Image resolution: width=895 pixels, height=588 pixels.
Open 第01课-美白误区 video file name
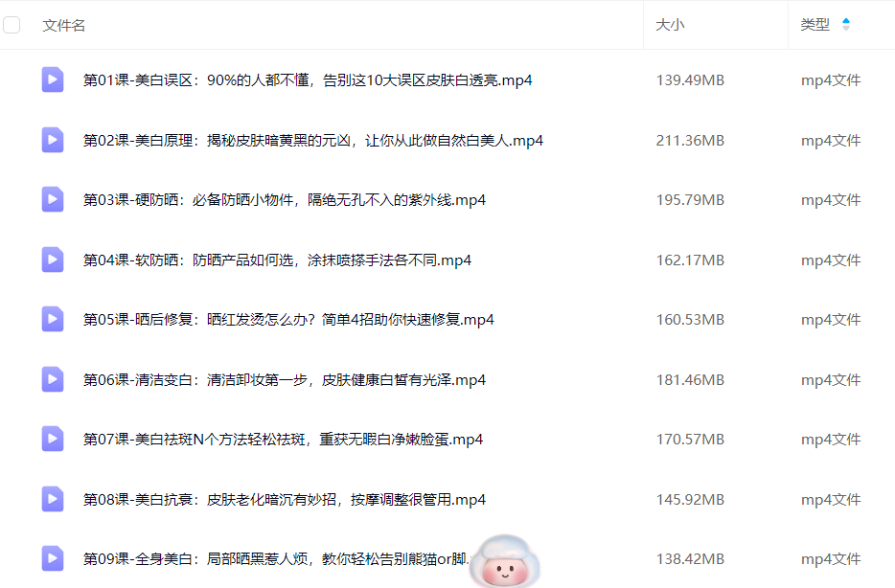(308, 80)
